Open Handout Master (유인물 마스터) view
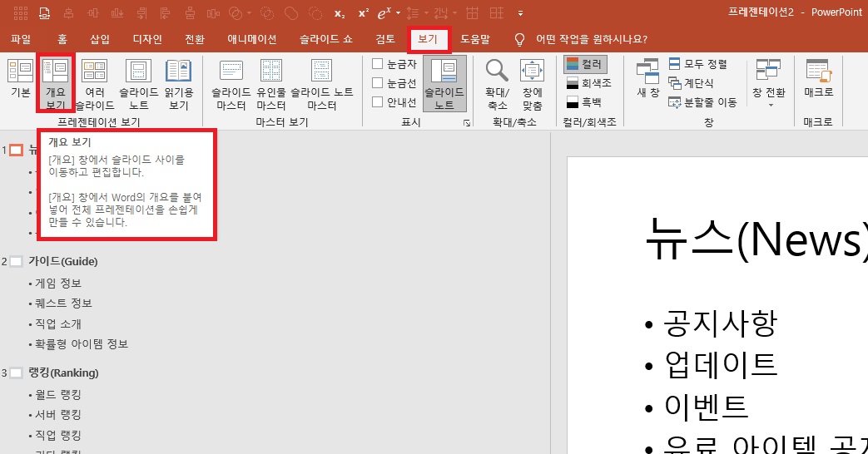Image resolution: width=868 pixels, height=454 pixels. [x=271, y=84]
